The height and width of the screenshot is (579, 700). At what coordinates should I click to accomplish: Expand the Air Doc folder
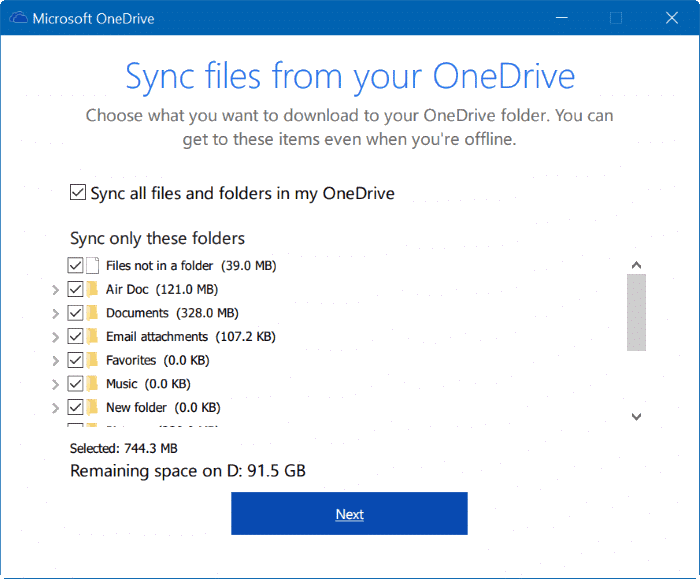point(55,290)
